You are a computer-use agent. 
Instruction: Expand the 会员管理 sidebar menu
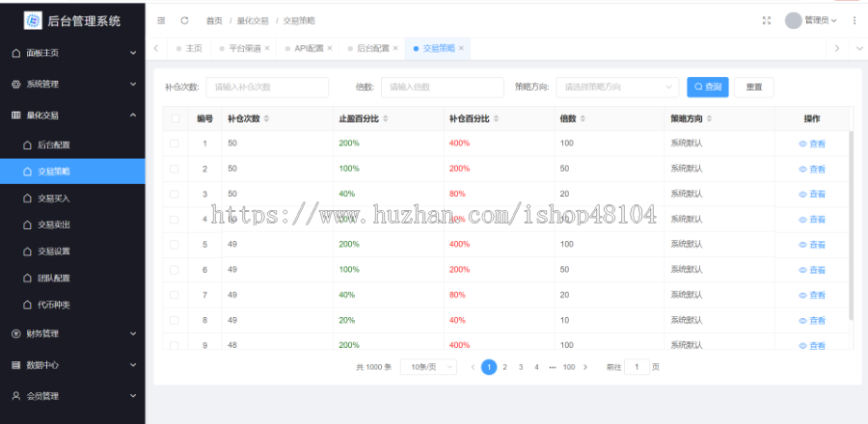point(72,396)
